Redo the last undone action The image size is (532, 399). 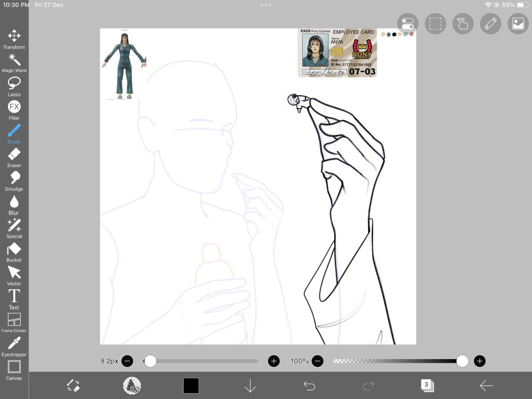(x=368, y=386)
